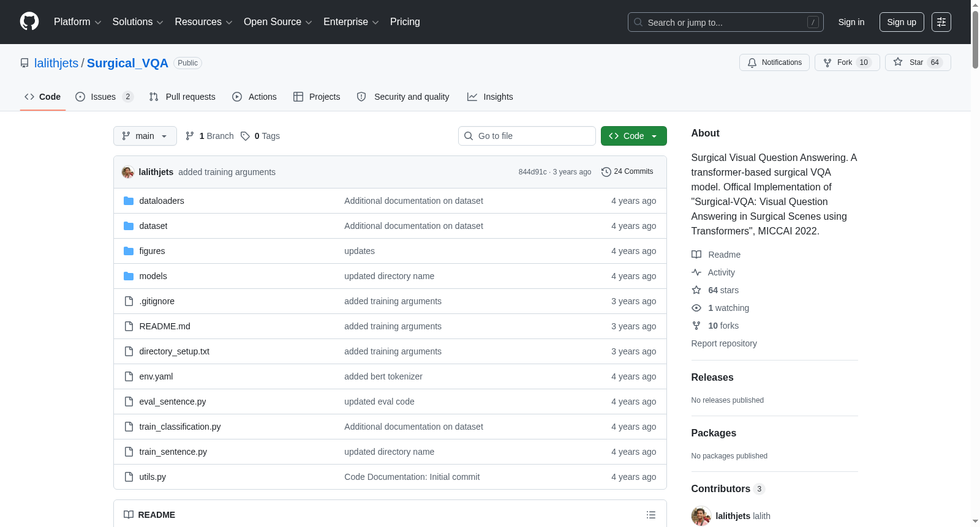
Task: Open 24 Commits history link
Action: pyautogui.click(x=627, y=172)
